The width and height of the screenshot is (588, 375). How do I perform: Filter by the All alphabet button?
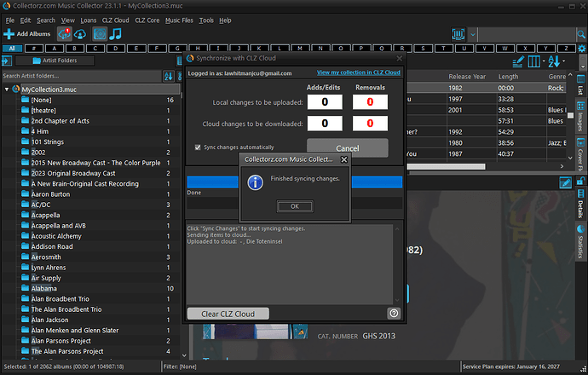[x=12, y=49]
